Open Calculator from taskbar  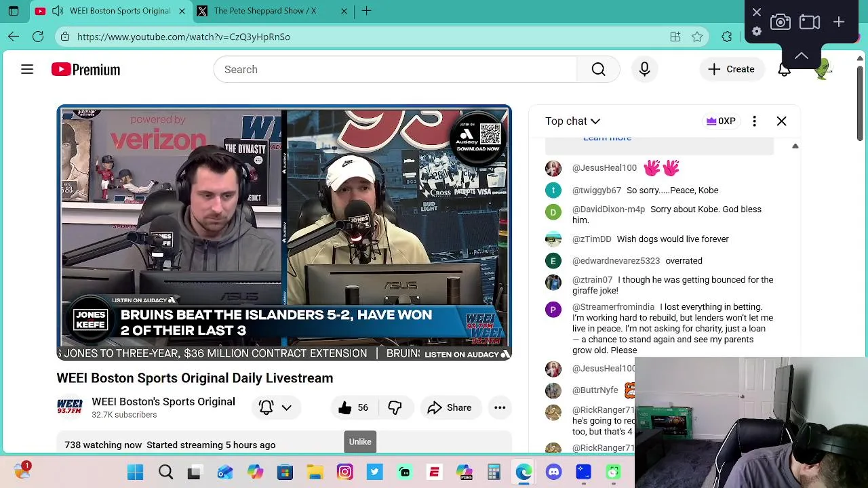point(494,472)
